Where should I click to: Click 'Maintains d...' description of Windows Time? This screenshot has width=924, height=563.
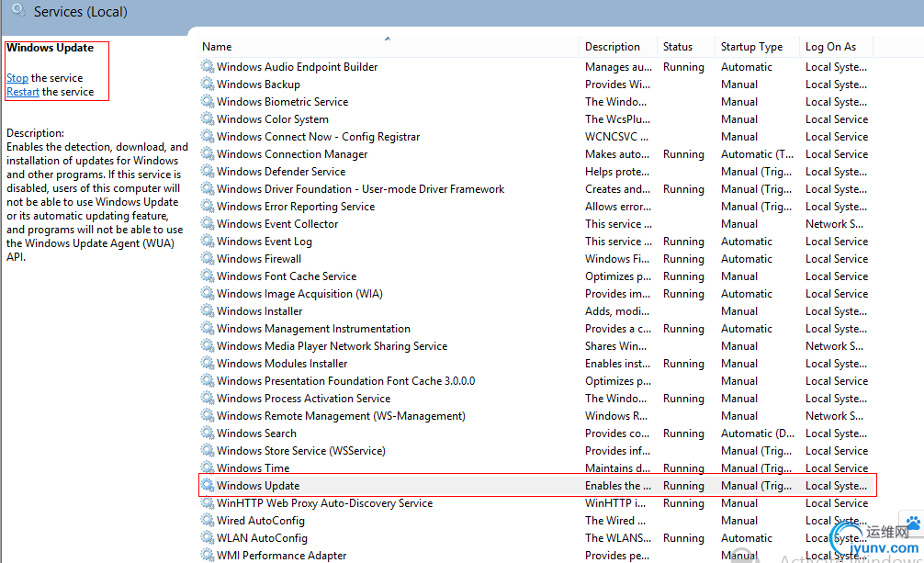pos(617,468)
